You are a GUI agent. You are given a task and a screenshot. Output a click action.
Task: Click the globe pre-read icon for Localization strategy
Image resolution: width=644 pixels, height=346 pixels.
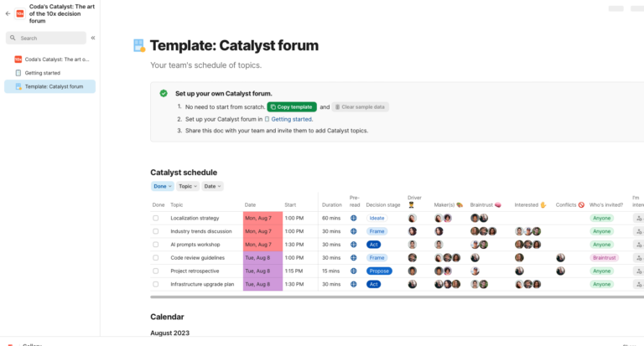tap(354, 218)
